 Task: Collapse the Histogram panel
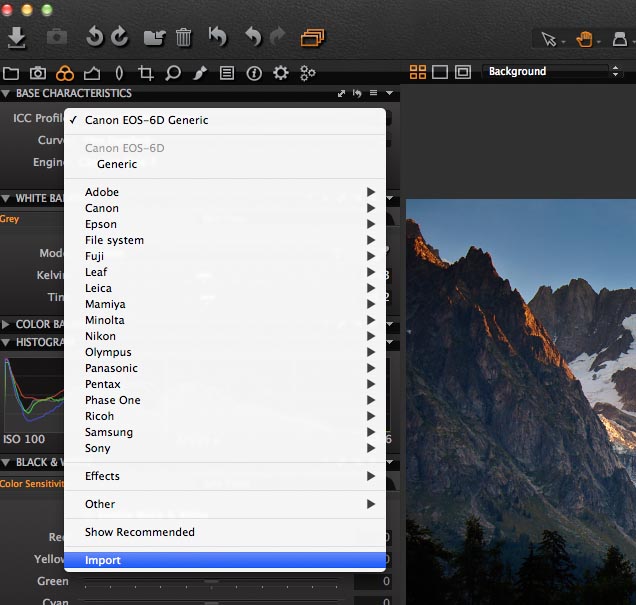[6, 343]
